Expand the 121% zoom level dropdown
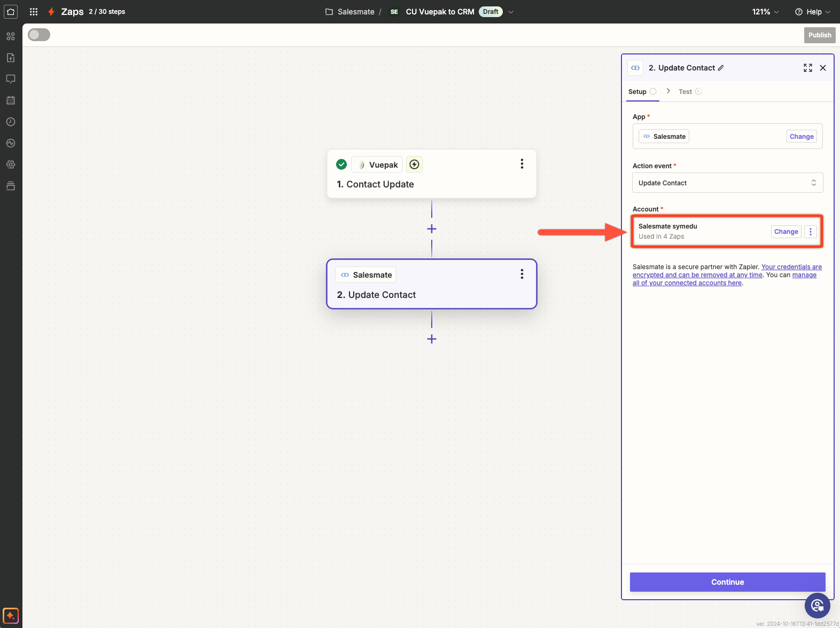 coord(765,12)
